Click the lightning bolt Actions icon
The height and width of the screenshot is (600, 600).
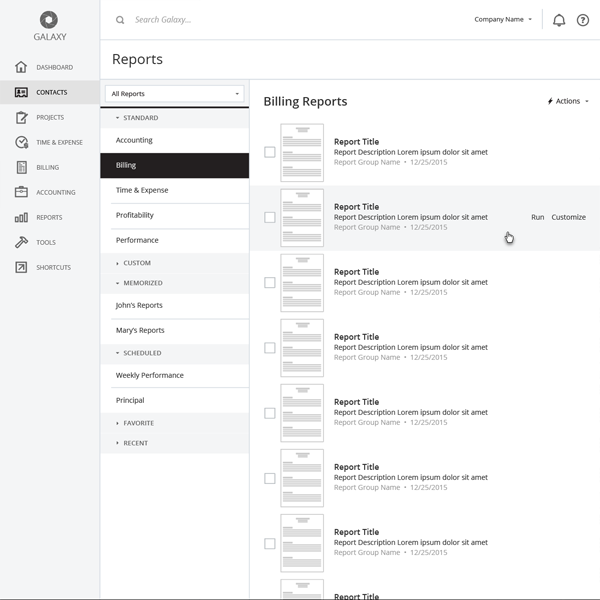point(550,101)
